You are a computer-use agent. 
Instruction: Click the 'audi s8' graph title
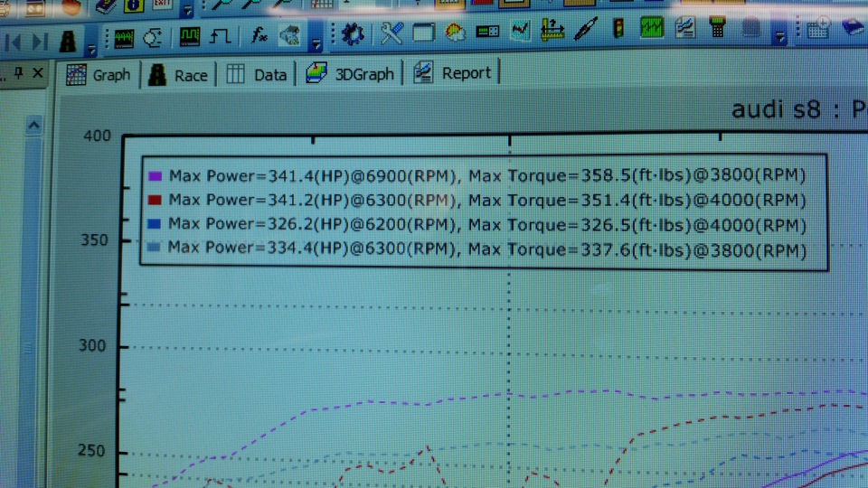[x=776, y=109]
